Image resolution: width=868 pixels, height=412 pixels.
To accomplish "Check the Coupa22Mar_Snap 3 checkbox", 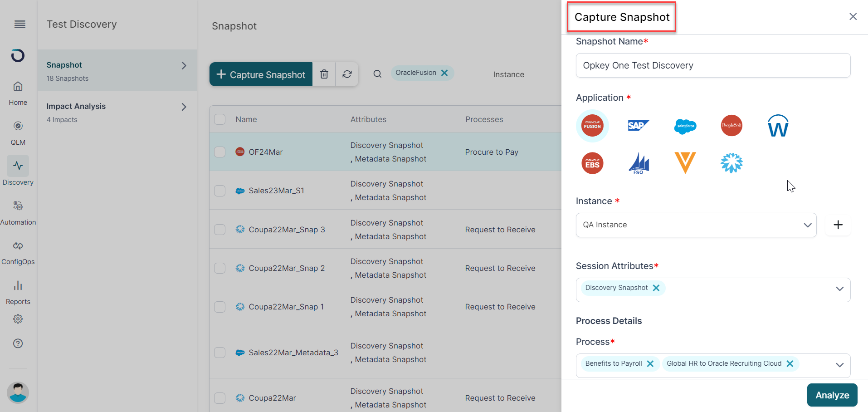I will tap(220, 230).
